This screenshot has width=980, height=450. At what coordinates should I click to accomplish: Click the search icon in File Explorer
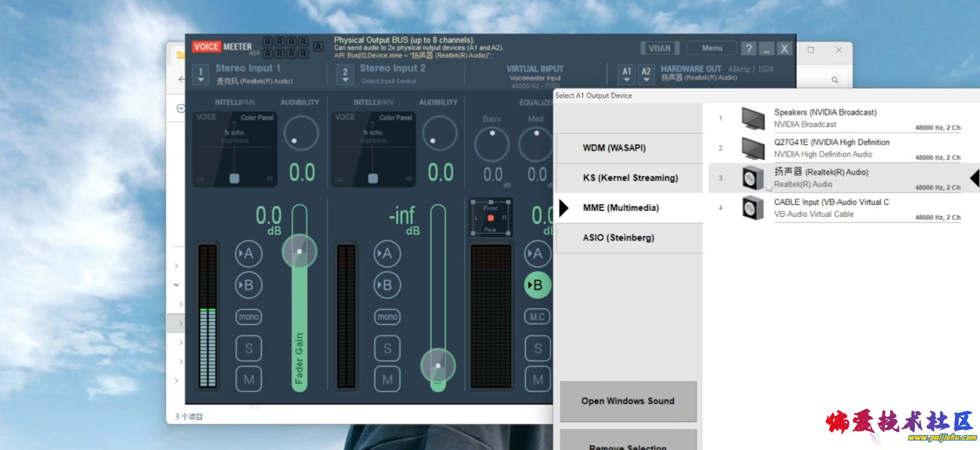click(834, 80)
